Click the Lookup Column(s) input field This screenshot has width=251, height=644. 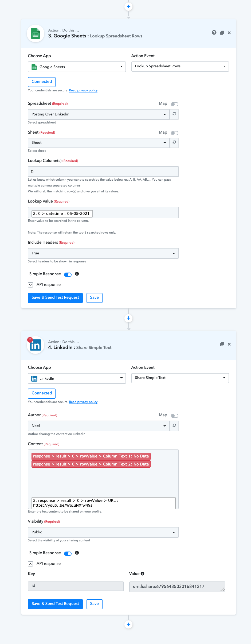(103, 172)
